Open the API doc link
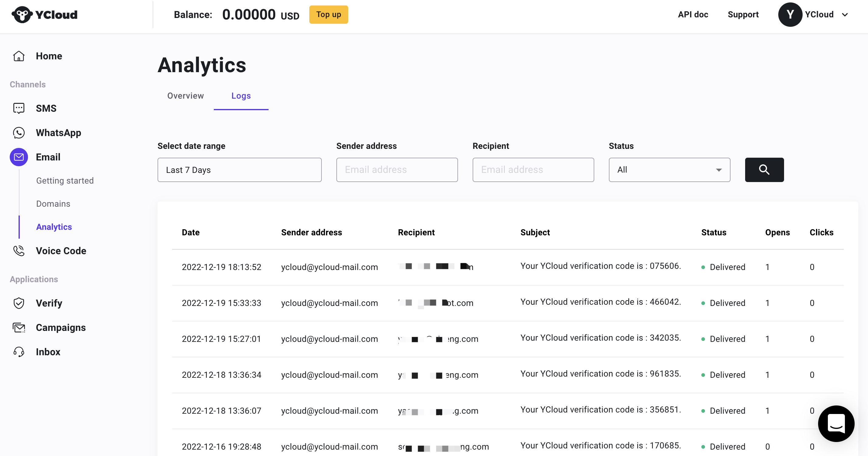Screen dimensions: 868x456 click(693, 15)
